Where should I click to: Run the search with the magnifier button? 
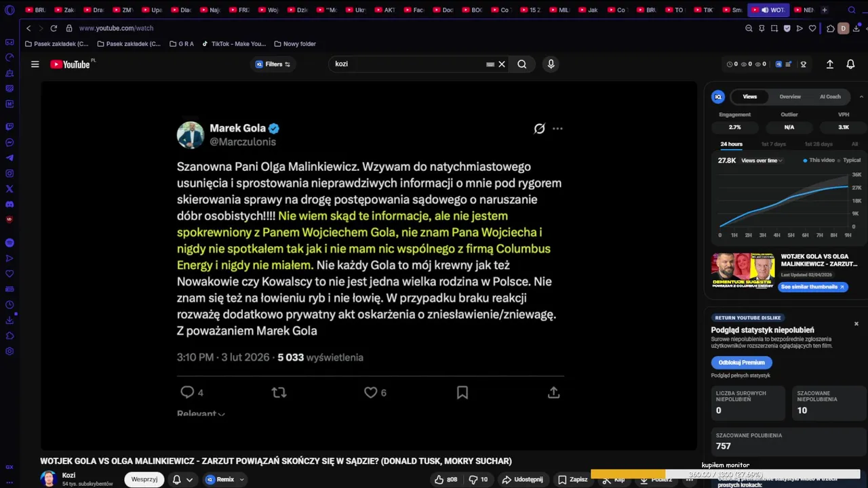tap(522, 64)
